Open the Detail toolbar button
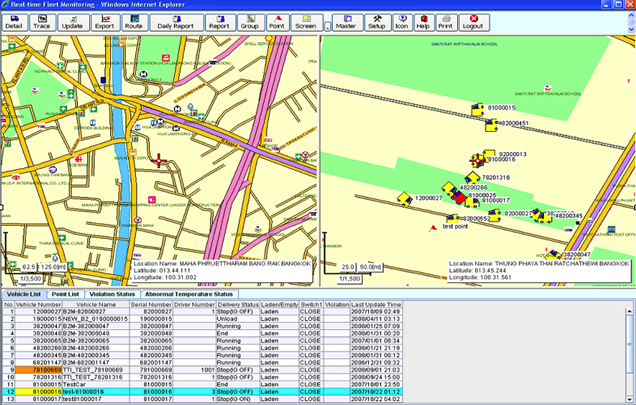This screenshot has width=636, height=405. coord(15,22)
